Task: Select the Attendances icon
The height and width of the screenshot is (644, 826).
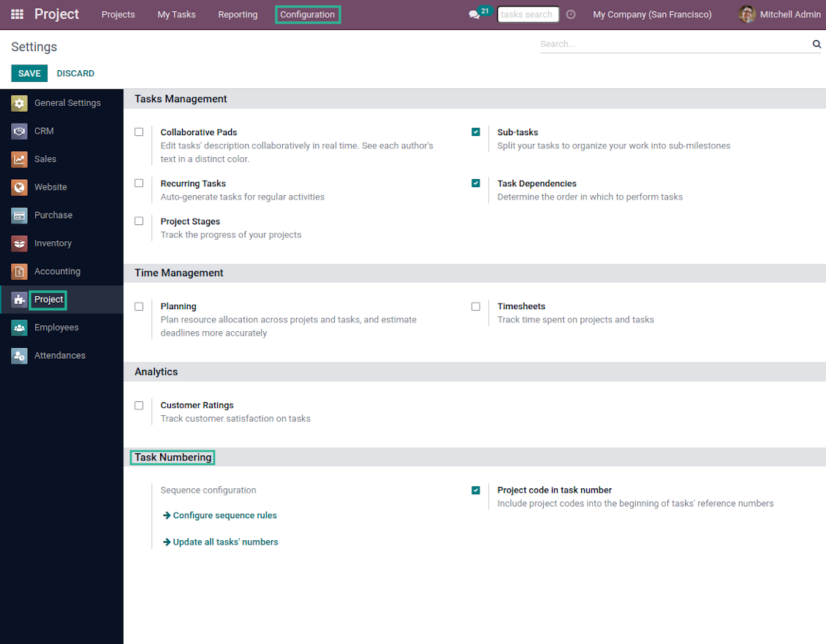Action: 20,356
